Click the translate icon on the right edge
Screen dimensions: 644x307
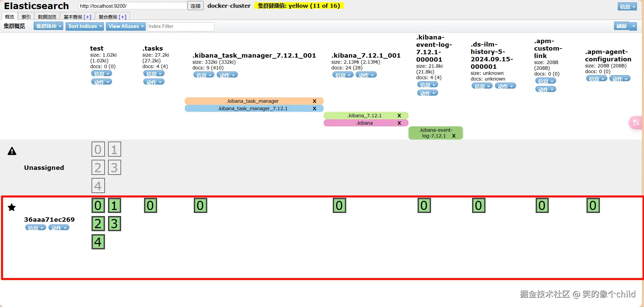pyautogui.click(x=636, y=123)
